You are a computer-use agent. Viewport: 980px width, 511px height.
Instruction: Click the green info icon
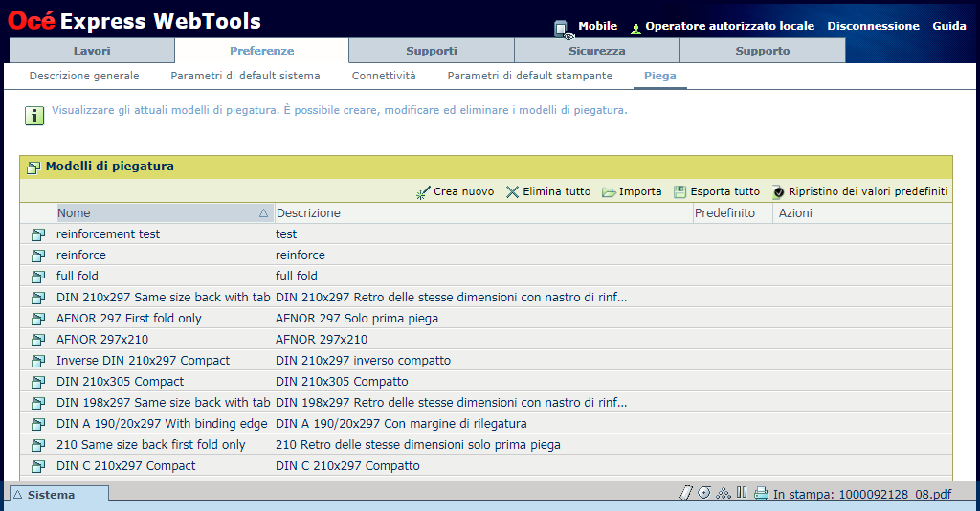click(34, 116)
